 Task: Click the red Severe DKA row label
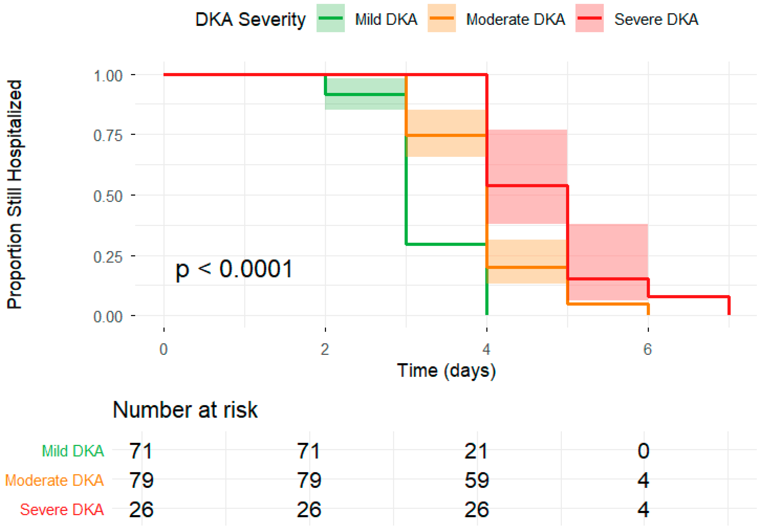(62, 510)
